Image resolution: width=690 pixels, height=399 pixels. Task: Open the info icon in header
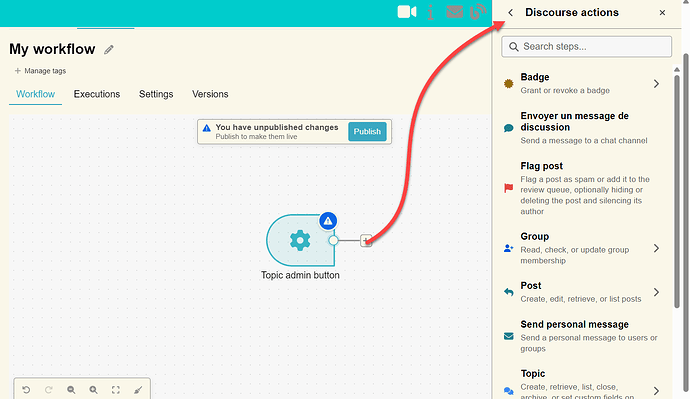click(x=430, y=12)
